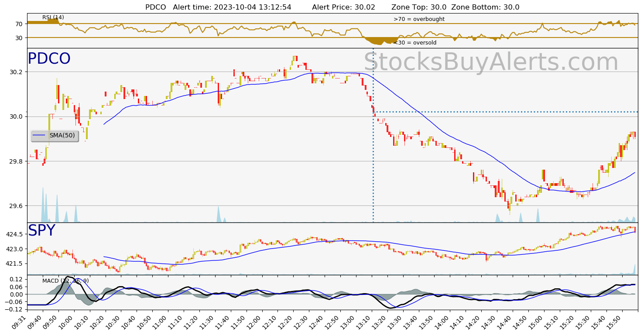Click the 30.0 price axis label
644x335 pixels.
pos(16,116)
